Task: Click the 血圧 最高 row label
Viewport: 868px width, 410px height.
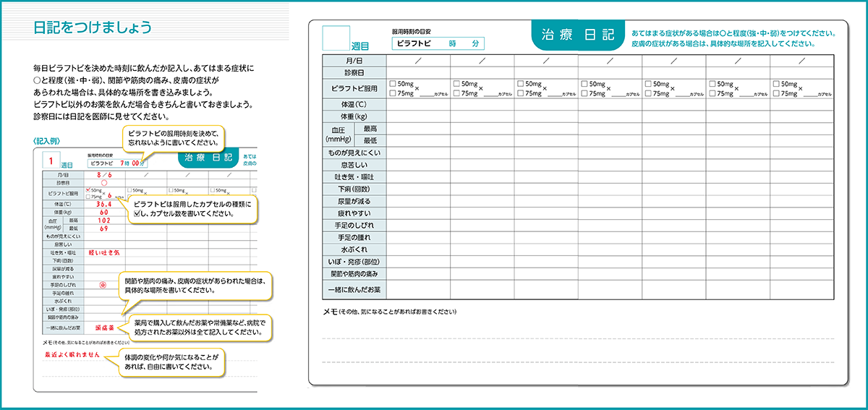Action: [370, 128]
